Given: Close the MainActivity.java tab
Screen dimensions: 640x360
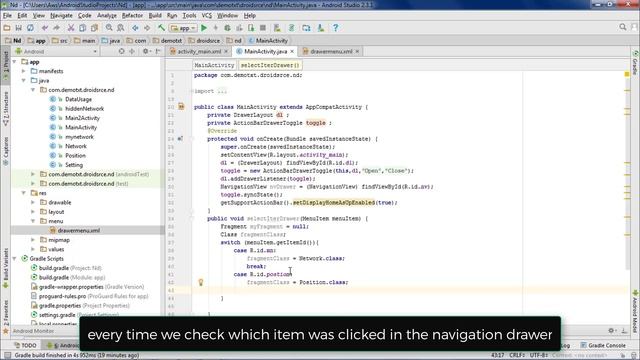Looking at the screenshot, I should [292, 51].
